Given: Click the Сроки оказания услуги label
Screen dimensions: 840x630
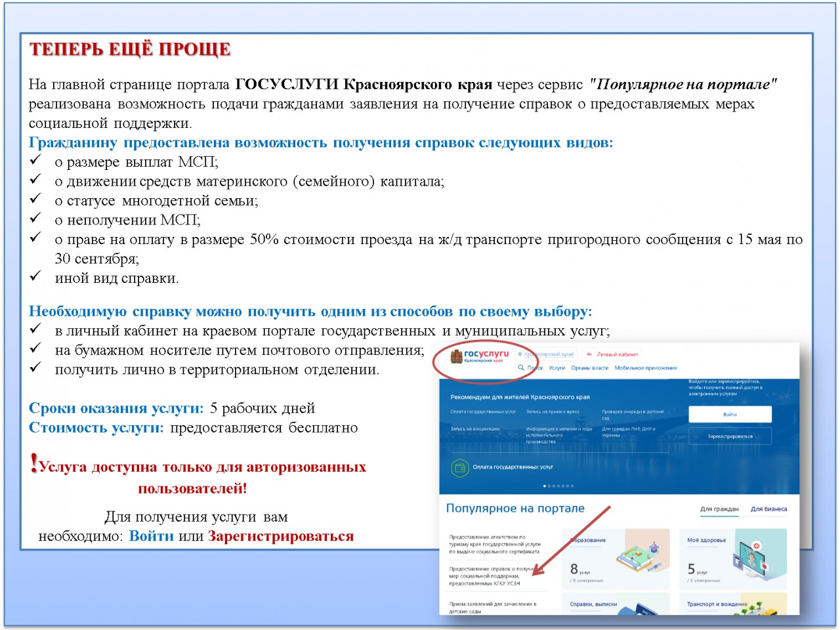Looking at the screenshot, I should pyautogui.click(x=116, y=408).
